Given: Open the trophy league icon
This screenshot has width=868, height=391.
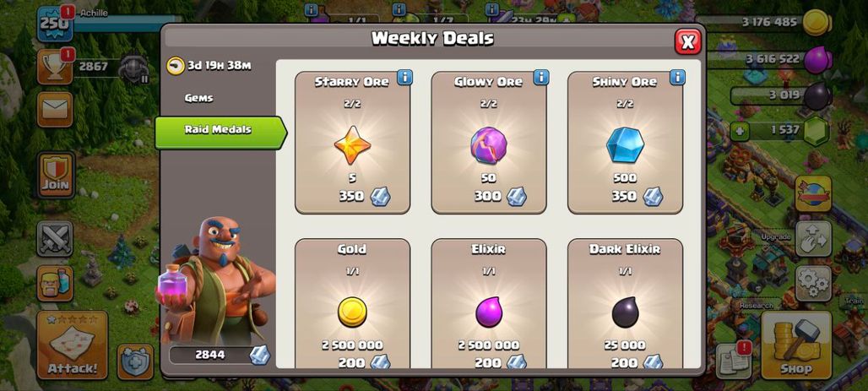Looking at the screenshot, I should click(x=55, y=67).
